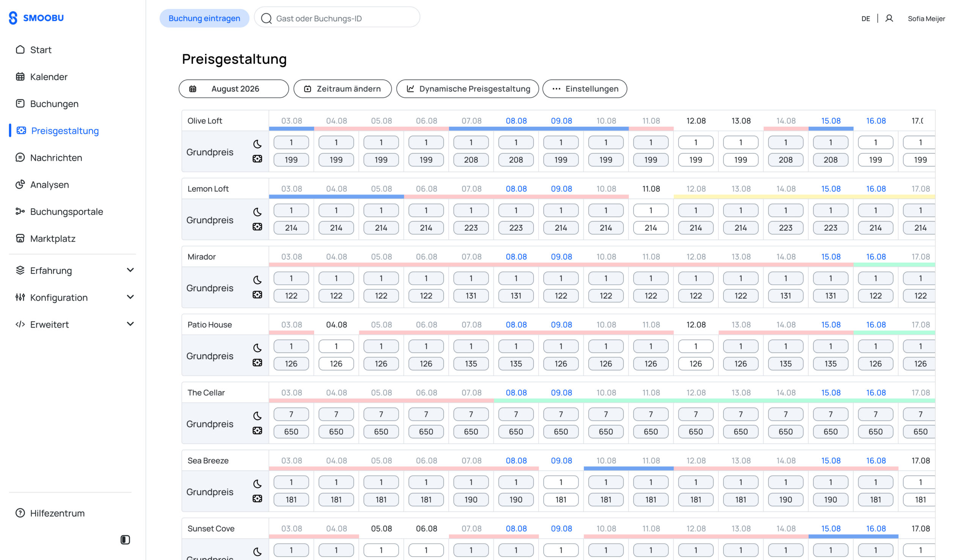The width and height of the screenshot is (971, 560).
Task: Open the Einstellungen options menu
Action: tap(584, 89)
